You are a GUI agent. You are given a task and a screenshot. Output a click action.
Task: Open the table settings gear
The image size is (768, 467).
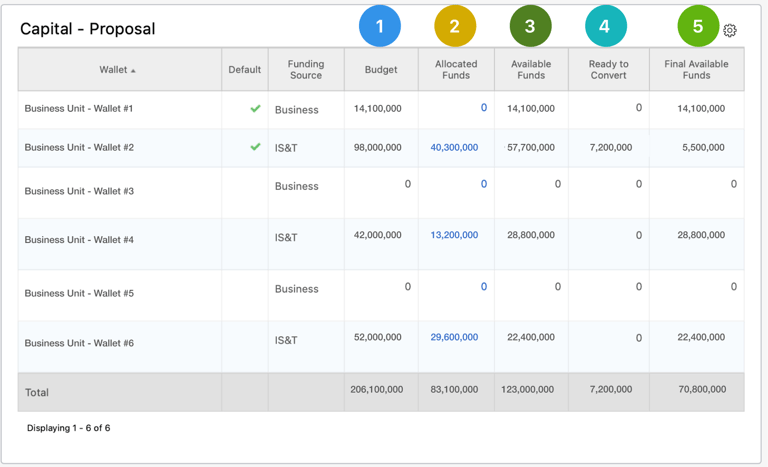click(730, 30)
